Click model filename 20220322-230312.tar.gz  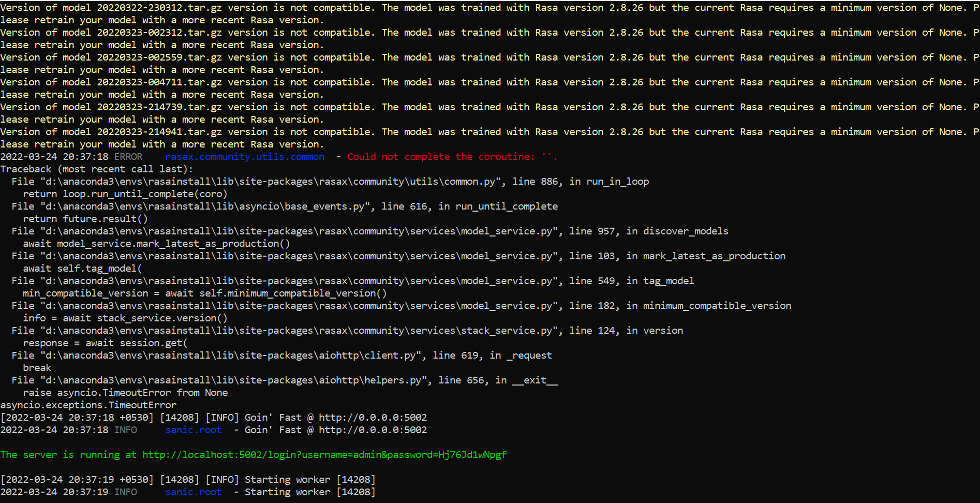(x=159, y=8)
